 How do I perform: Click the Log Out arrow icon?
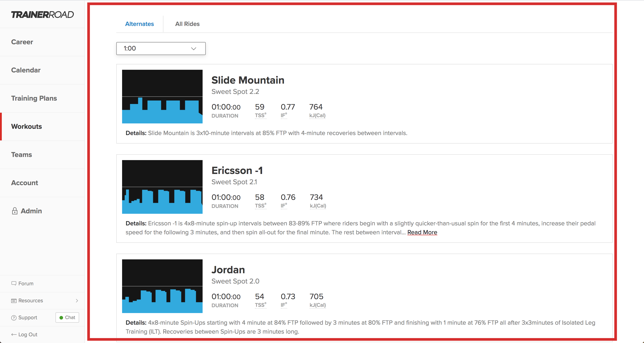14,335
